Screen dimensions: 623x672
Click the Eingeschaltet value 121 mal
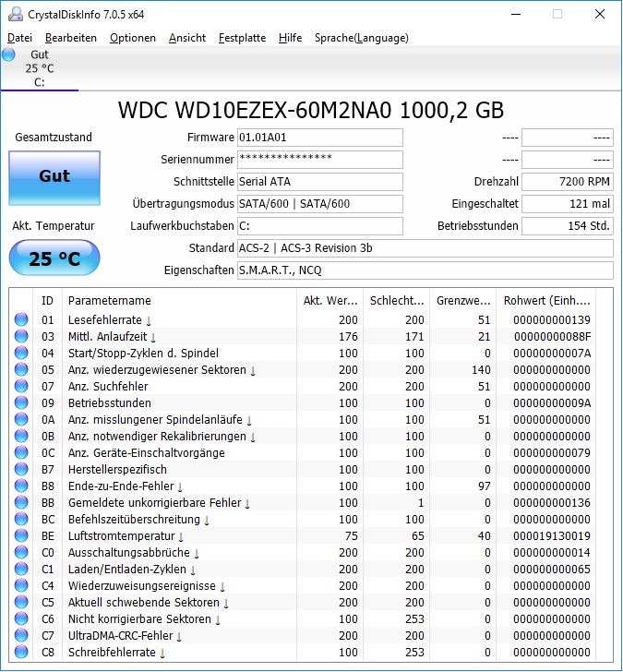tap(568, 204)
